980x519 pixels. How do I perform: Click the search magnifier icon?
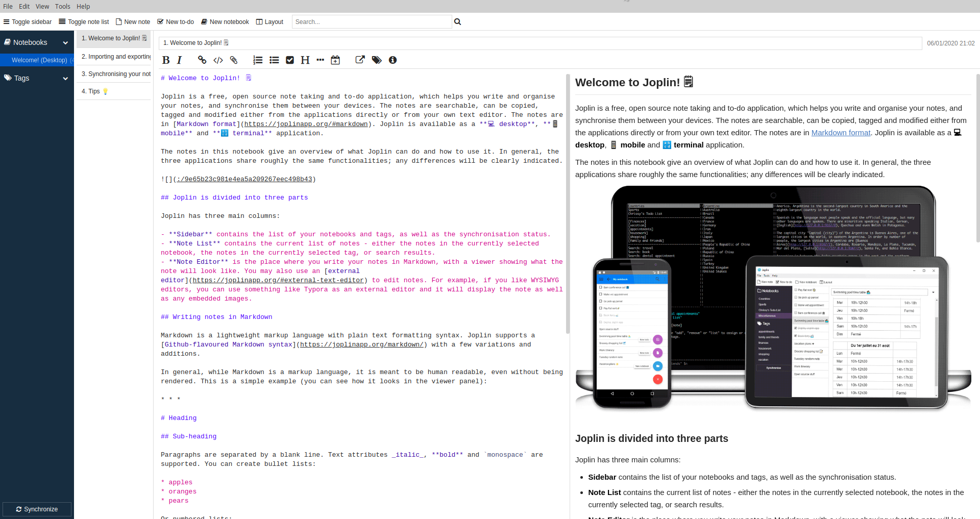(x=458, y=22)
